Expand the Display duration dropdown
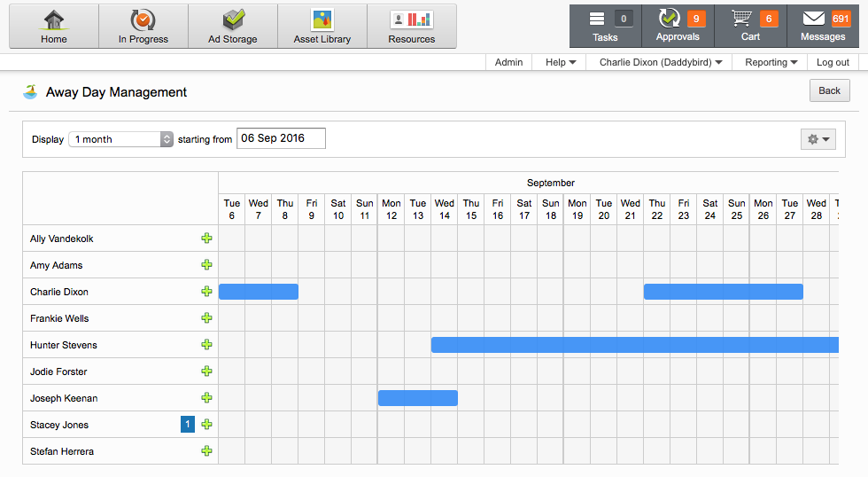Image resolution: width=868 pixels, height=477 pixels. tap(120, 139)
